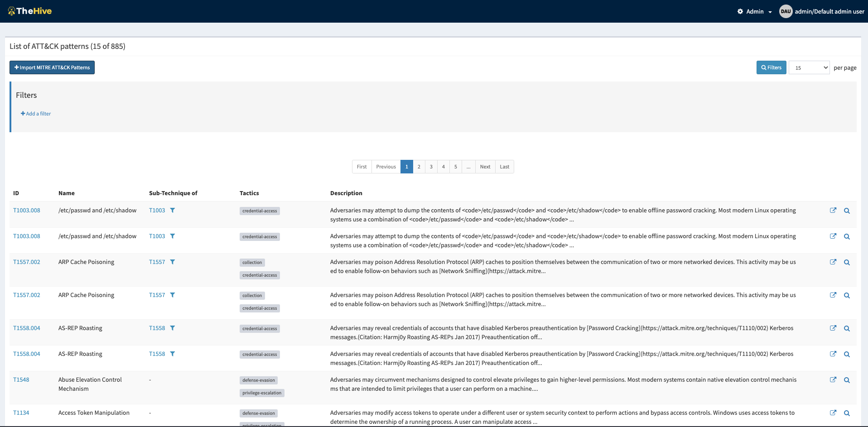The width and height of the screenshot is (868, 427).
Task: Click magnifier icon for Abuse Elevation Control Mechanism
Action: point(847,380)
